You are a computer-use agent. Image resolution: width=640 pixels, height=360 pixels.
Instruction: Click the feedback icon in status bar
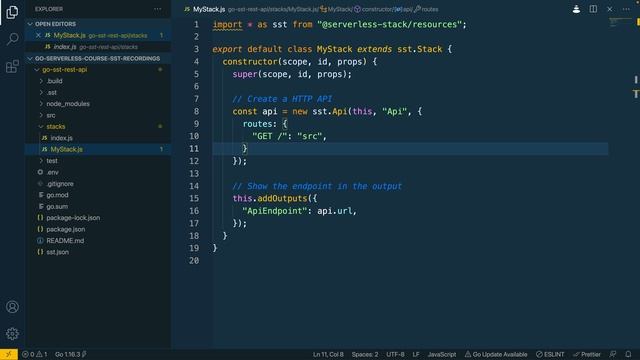coord(613,354)
